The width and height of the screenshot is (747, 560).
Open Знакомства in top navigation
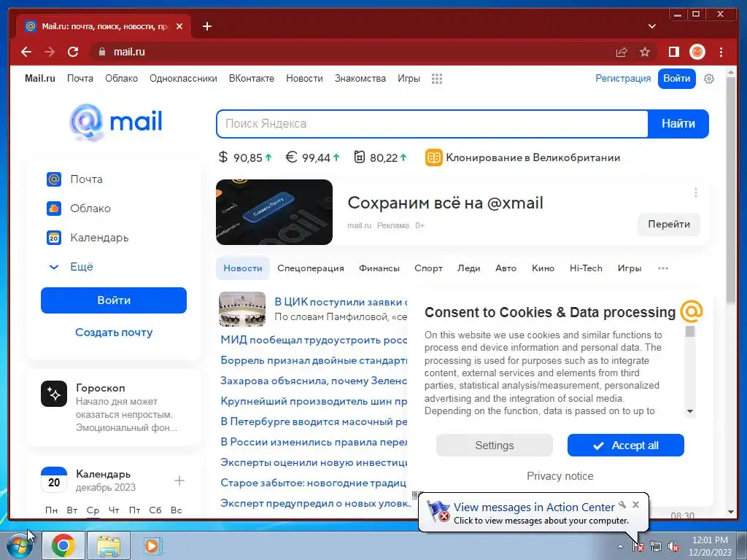coord(360,79)
